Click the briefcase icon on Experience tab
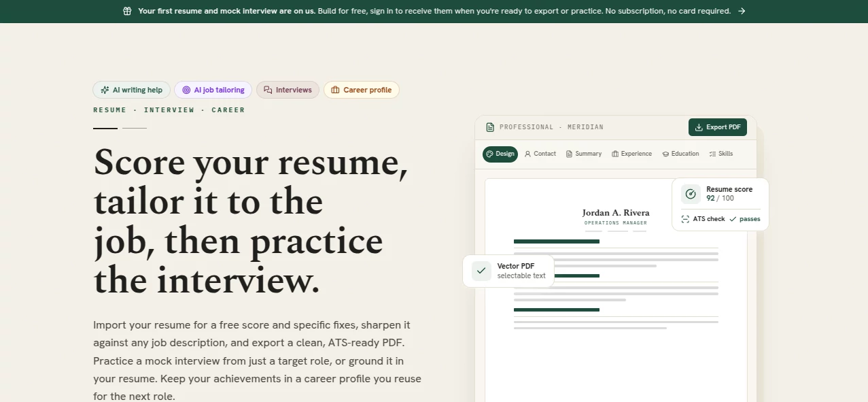 tap(615, 154)
